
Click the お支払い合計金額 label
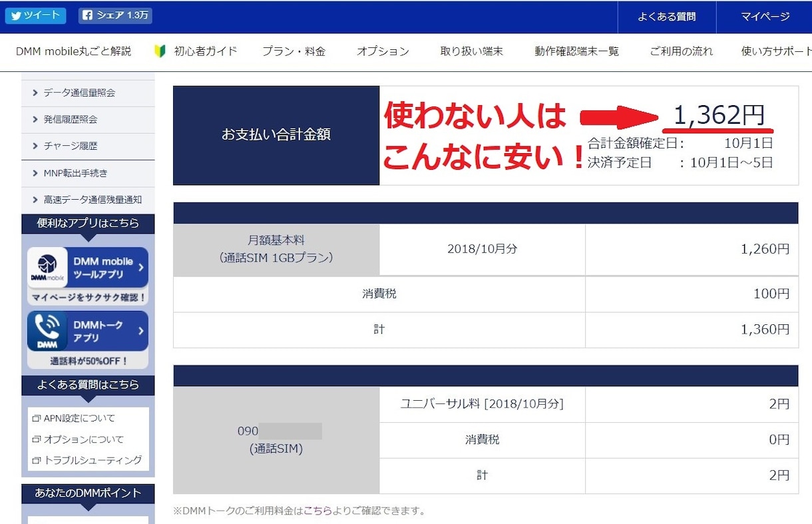click(x=276, y=135)
